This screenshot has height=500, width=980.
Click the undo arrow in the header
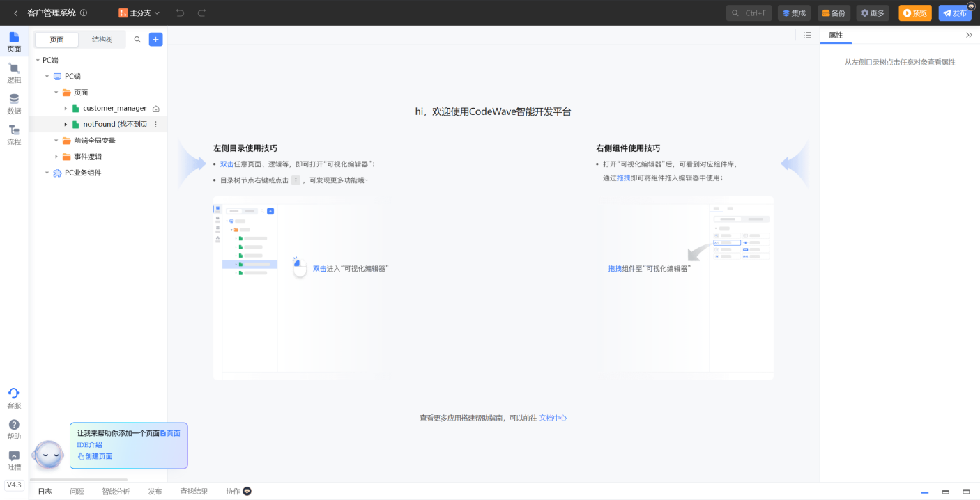(x=181, y=13)
